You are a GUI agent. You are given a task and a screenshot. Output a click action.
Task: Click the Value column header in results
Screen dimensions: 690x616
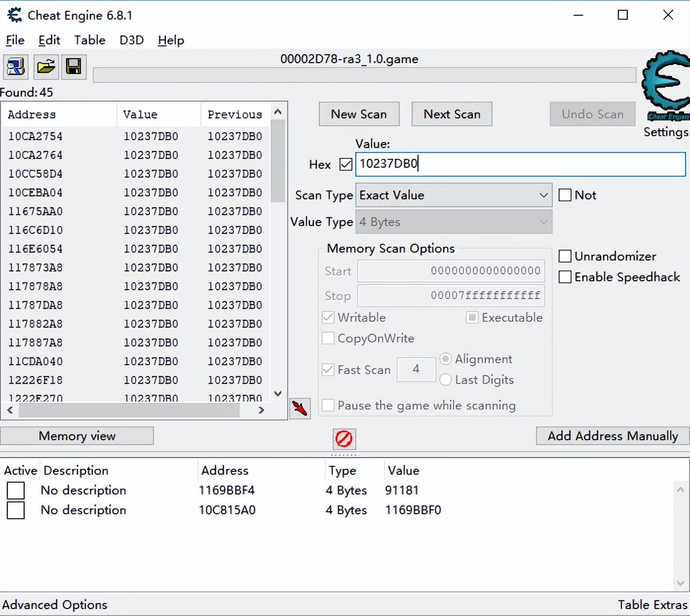[159, 115]
